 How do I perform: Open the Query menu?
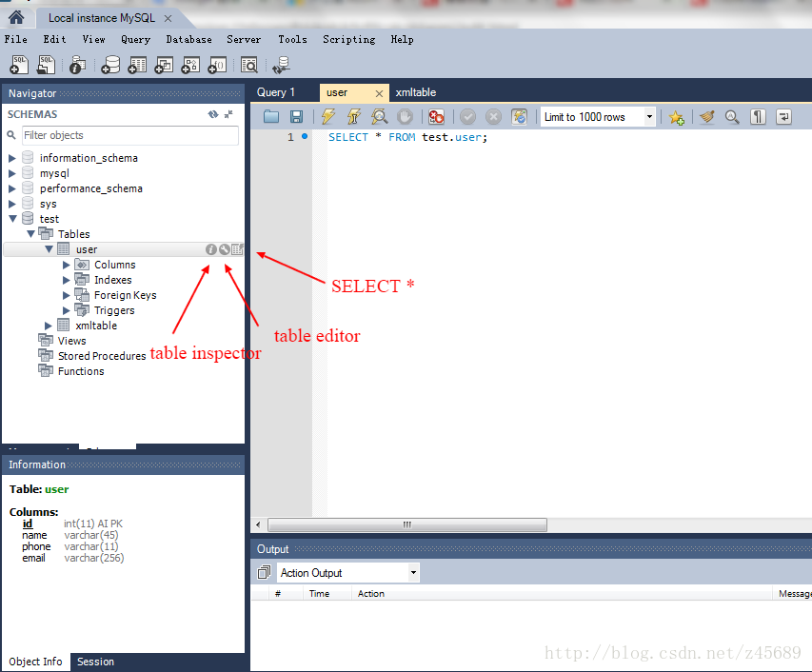136,39
